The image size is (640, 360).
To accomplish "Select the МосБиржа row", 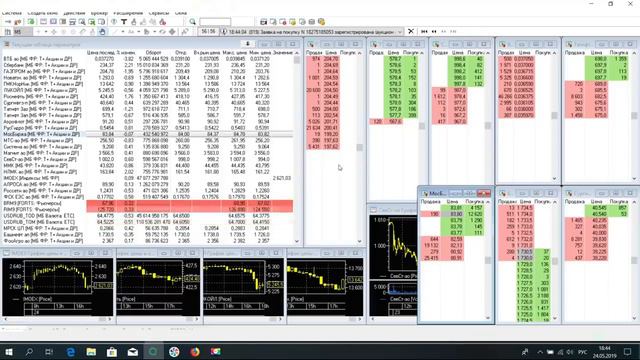I will [148, 134].
